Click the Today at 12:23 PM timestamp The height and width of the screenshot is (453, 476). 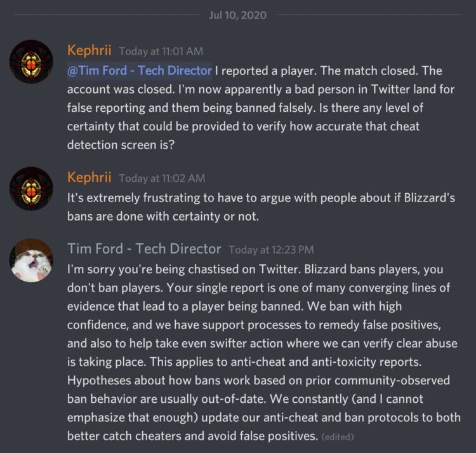click(271, 250)
